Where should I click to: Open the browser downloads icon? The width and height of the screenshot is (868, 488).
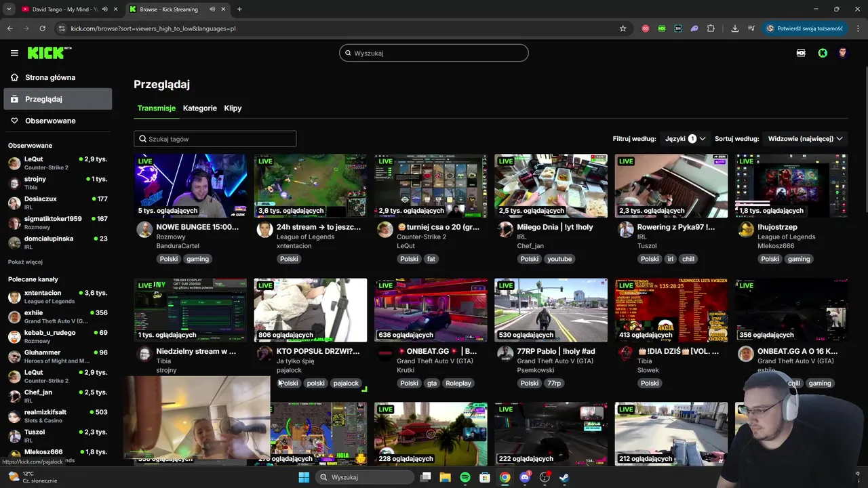click(x=735, y=28)
